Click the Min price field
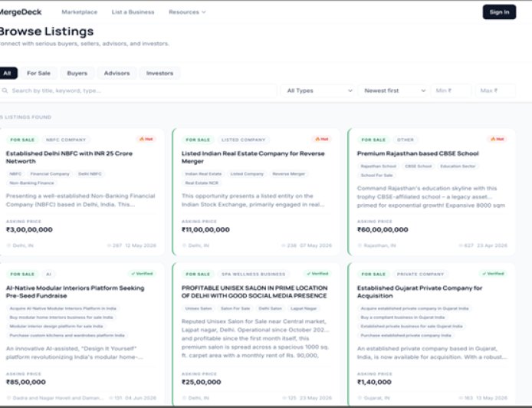Screen dimensions: 532x408 451,90
